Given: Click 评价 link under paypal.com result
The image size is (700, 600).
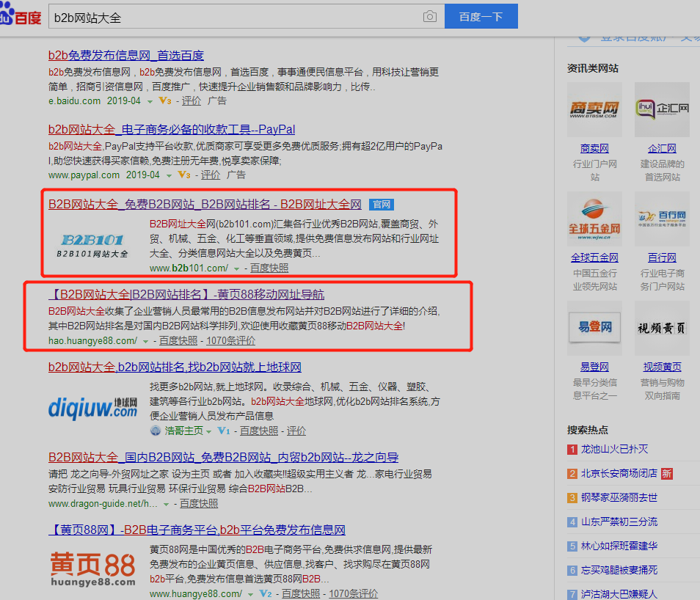Looking at the screenshot, I should coord(211,175).
